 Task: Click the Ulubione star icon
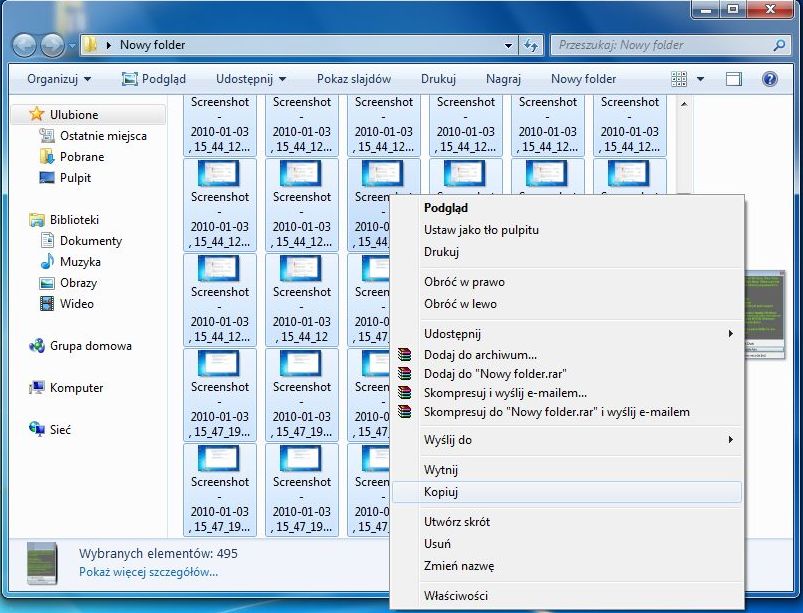click(36, 114)
